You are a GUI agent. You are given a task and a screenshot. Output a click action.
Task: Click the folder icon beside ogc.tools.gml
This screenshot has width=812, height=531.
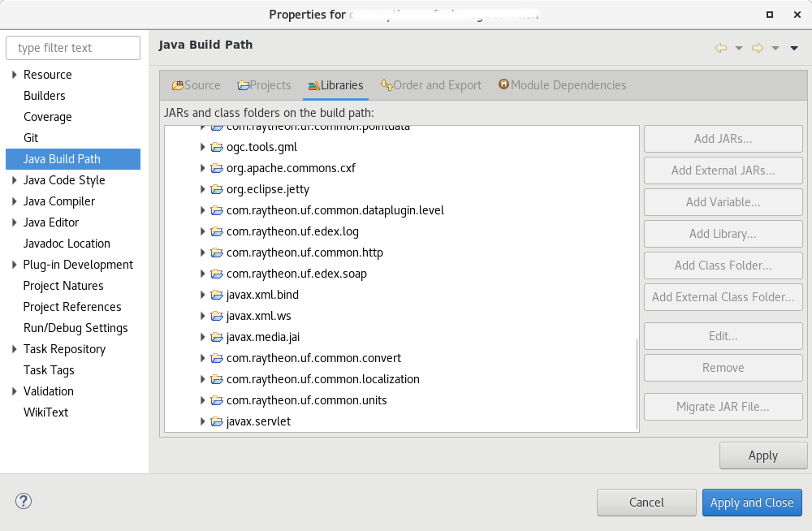[x=217, y=147]
